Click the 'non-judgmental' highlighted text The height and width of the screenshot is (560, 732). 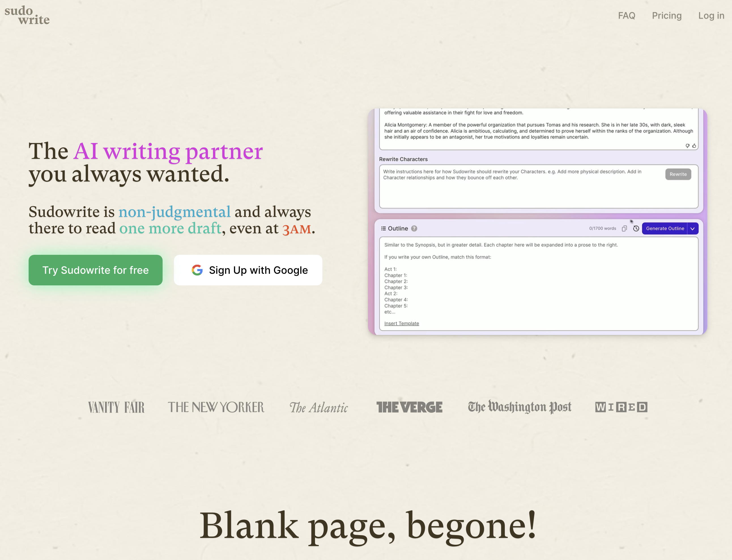click(x=175, y=212)
